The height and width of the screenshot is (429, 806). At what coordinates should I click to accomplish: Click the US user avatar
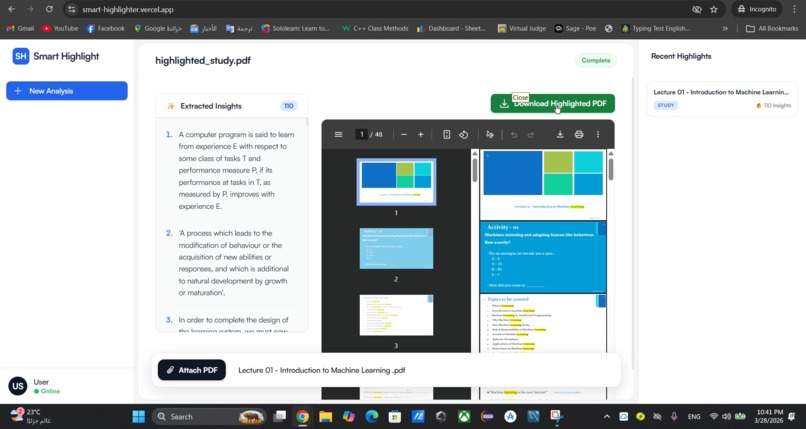[x=17, y=386]
